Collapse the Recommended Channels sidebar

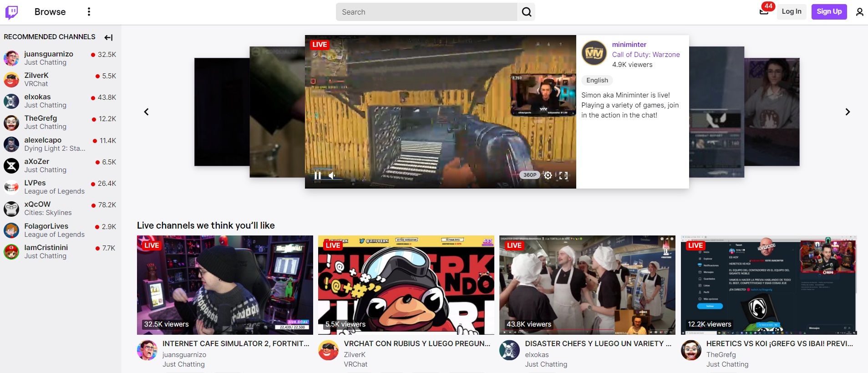(108, 37)
